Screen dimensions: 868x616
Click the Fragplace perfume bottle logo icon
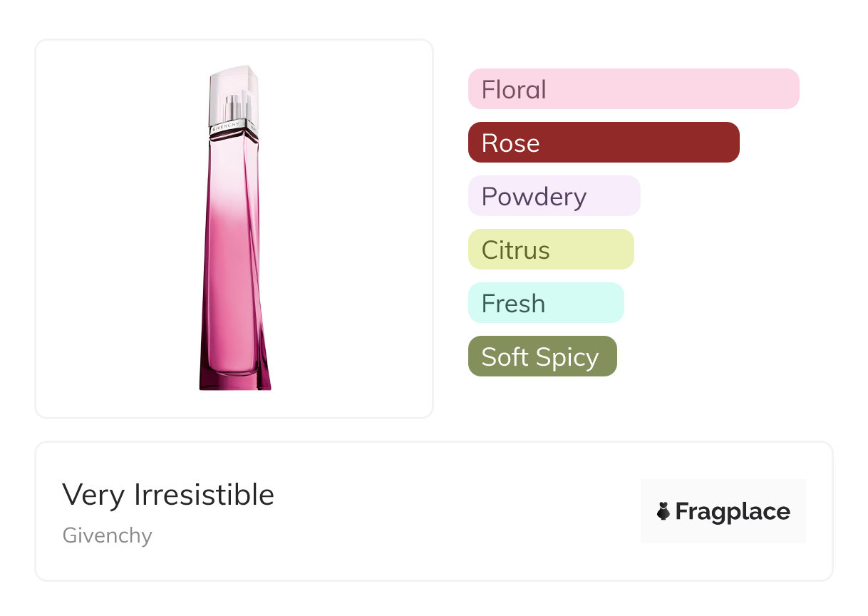663,511
